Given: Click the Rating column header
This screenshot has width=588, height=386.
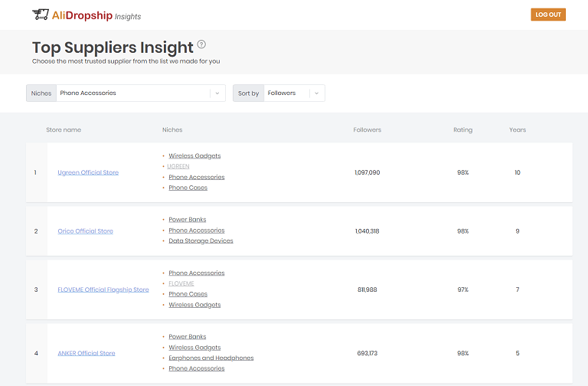Looking at the screenshot, I should (462, 130).
